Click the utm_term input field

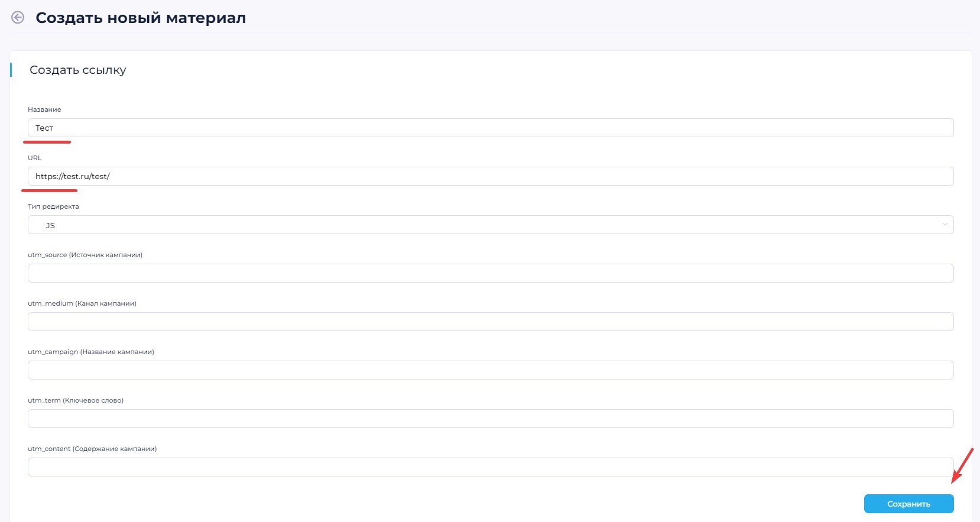click(x=490, y=419)
